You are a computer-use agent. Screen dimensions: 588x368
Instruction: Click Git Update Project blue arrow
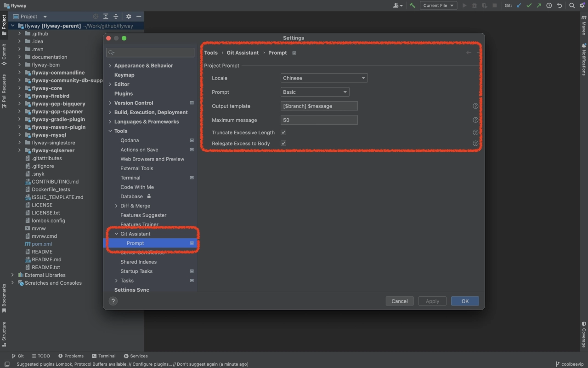click(x=519, y=6)
